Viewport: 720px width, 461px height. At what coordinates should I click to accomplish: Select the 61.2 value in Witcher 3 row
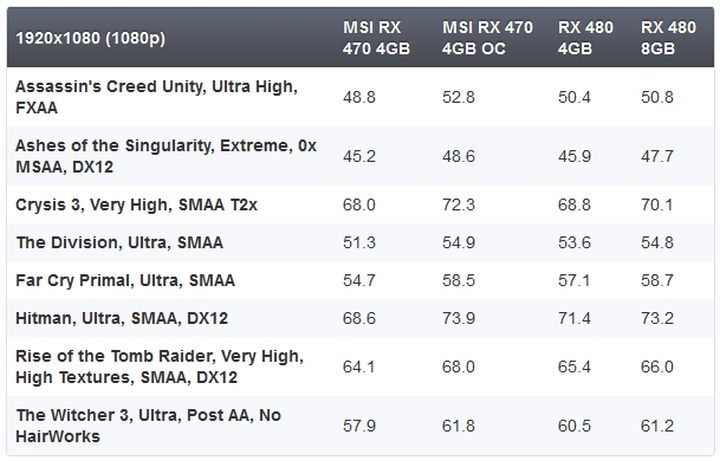(656, 425)
